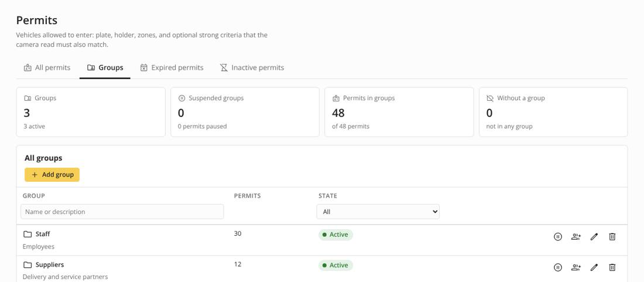644x282 pixels.
Task: Pause the Staff group
Action: tap(557, 237)
